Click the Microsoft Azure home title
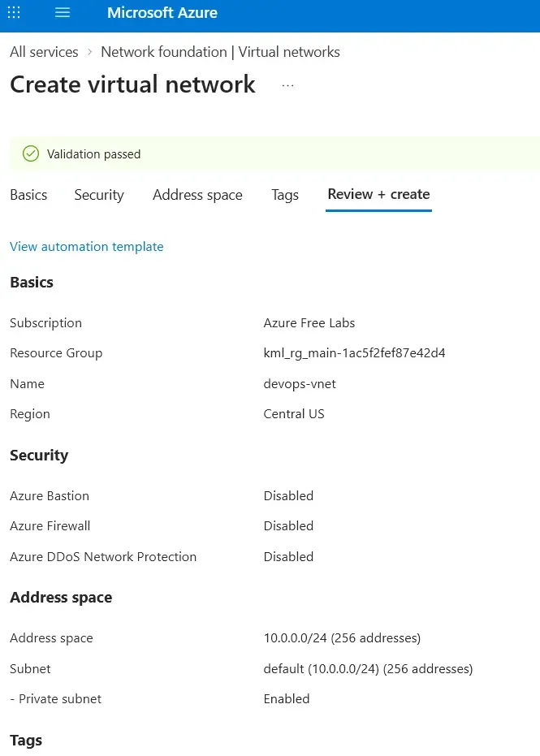The image size is (540, 756). (x=162, y=12)
